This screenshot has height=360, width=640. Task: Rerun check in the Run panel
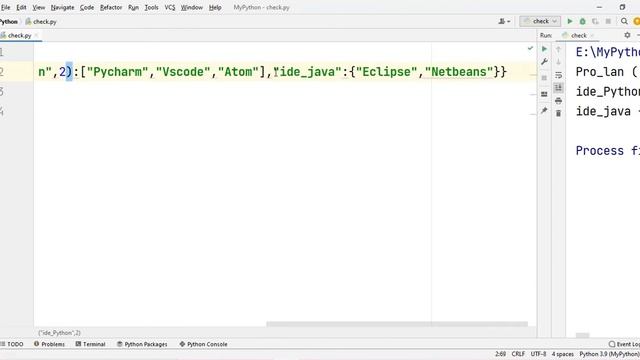(544, 49)
